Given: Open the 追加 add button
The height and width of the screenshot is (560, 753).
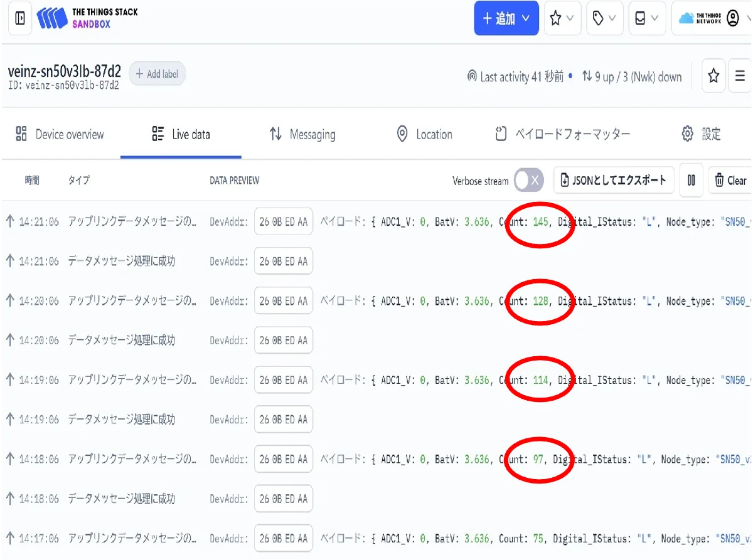Looking at the screenshot, I should [506, 18].
